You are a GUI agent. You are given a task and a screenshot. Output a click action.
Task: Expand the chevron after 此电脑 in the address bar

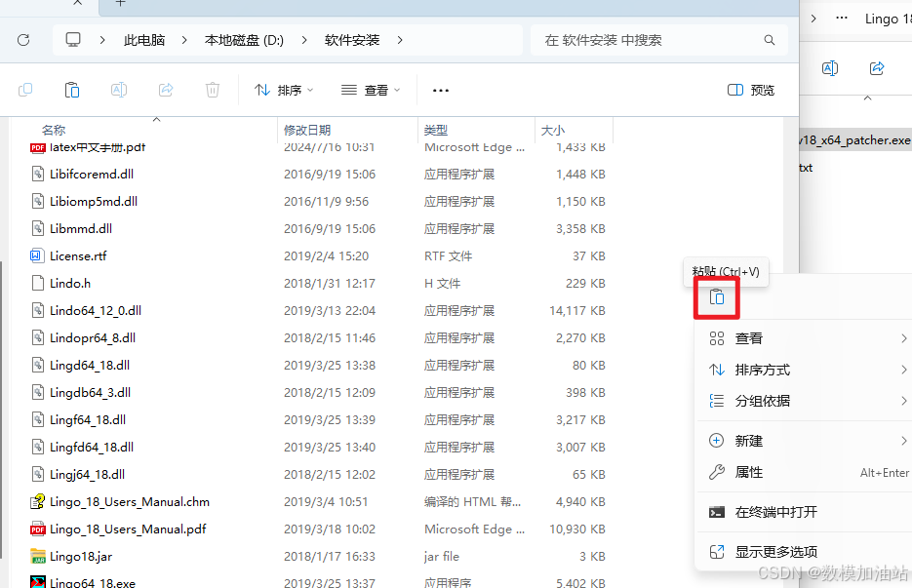pos(184,40)
